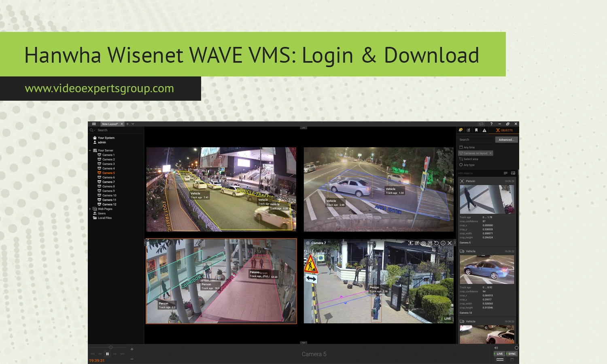This screenshot has width=607, height=364.
Task: Click the Advanced... button
Action: pyautogui.click(x=506, y=140)
